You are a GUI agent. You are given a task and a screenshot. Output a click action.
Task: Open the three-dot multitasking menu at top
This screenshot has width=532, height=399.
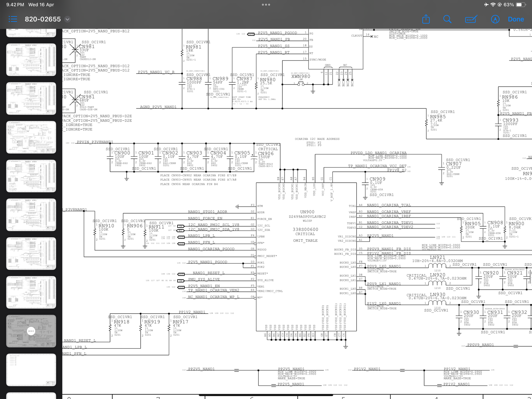[266, 5]
